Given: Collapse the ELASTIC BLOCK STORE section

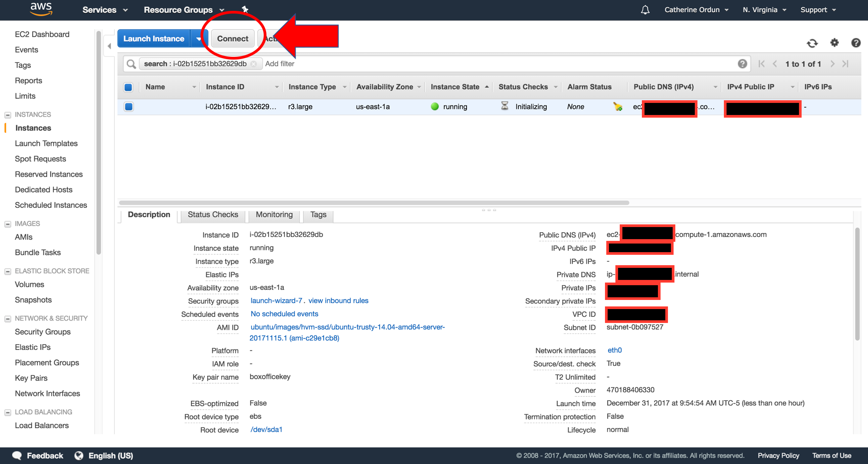Looking at the screenshot, I should click(x=8, y=271).
